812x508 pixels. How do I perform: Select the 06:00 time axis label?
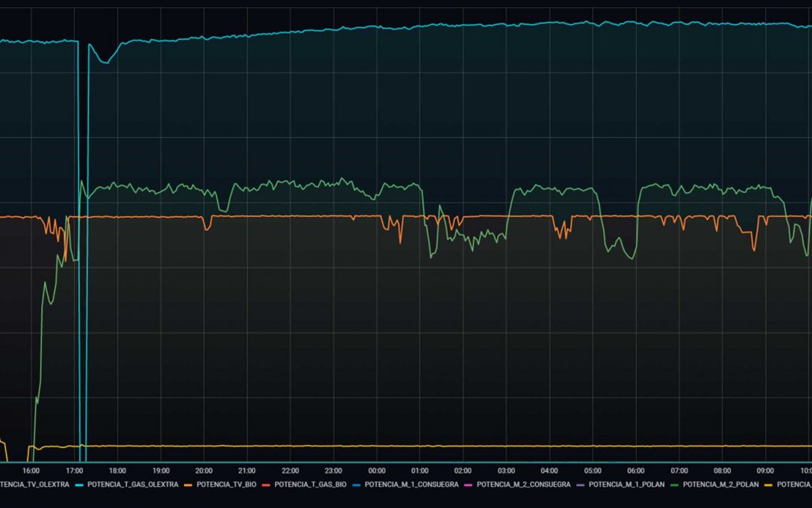click(x=636, y=470)
